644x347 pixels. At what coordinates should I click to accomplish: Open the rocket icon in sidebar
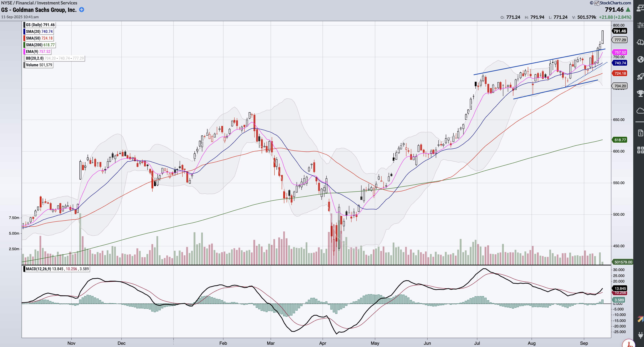640,76
